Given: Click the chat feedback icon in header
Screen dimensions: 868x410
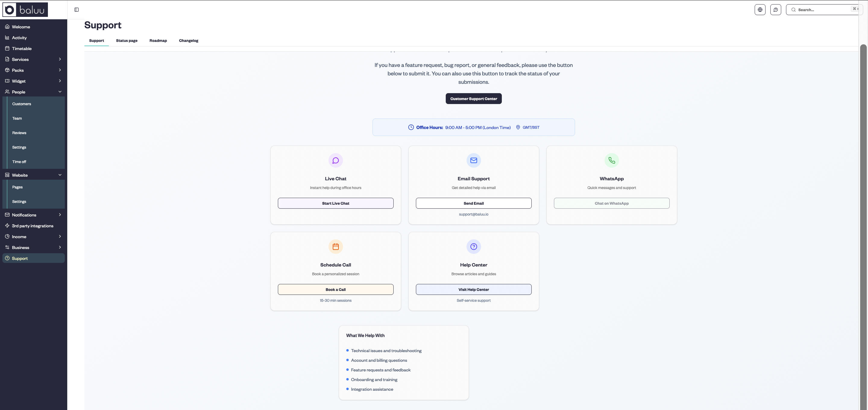Looking at the screenshot, I should (x=775, y=10).
